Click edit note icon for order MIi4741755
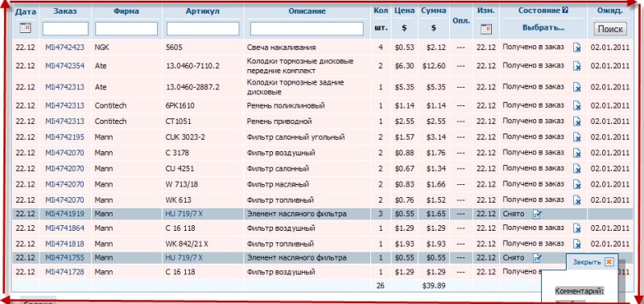 [x=537, y=258]
